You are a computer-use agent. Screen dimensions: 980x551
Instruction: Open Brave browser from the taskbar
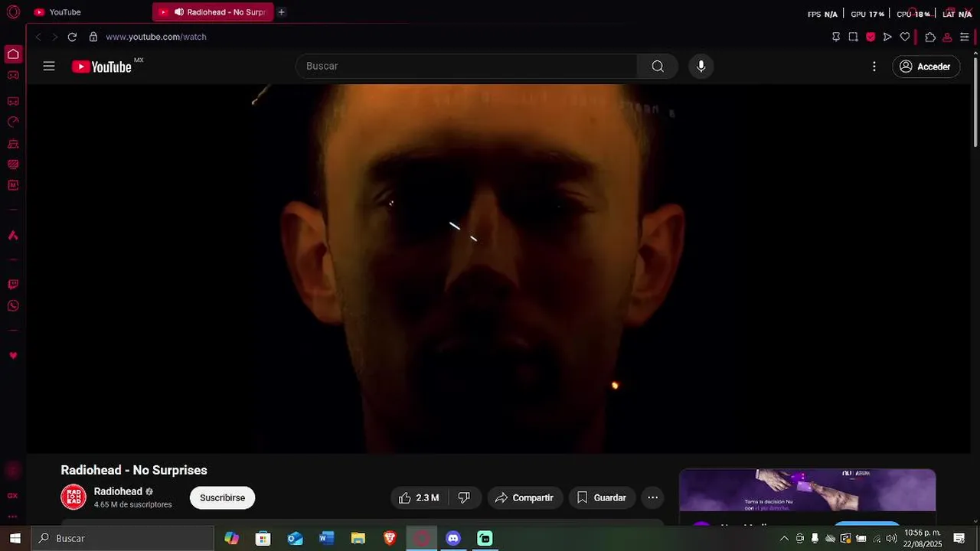390,539
